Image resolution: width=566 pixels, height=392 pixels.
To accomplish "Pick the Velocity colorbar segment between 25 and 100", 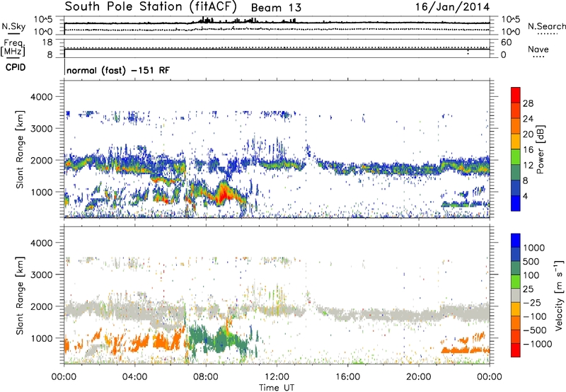I will pyautogui.click(x=516, y=282).
